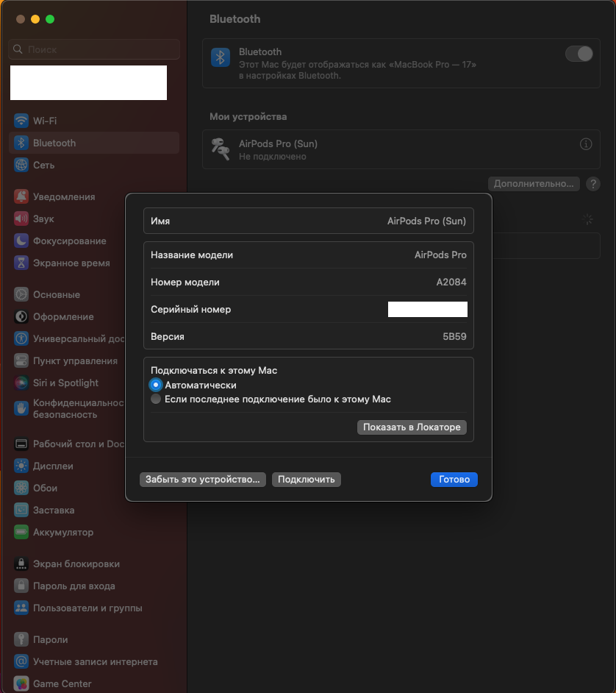Open the Siri и Spotlight icon
Screen dimensions: 616x693
click(x=21, y=383)
